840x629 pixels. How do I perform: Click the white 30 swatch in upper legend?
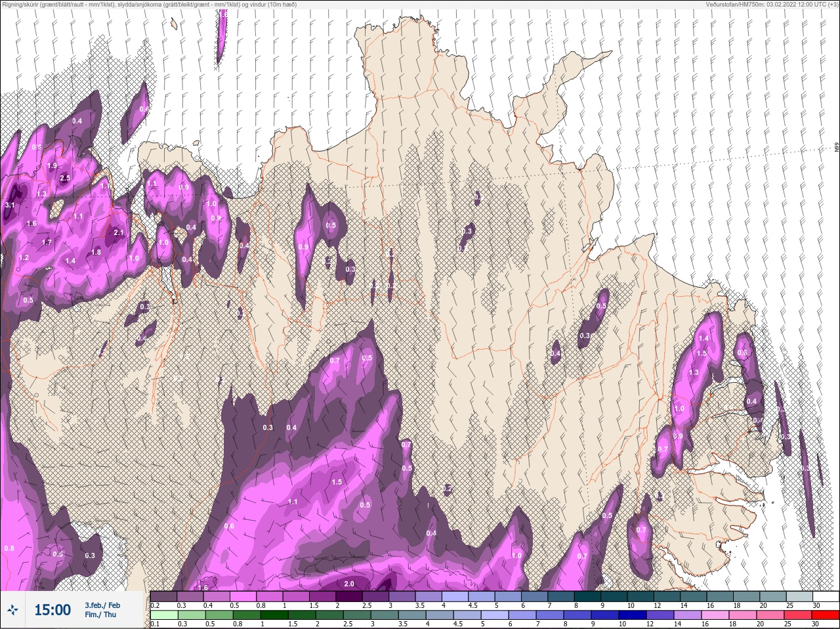point(826,596)
